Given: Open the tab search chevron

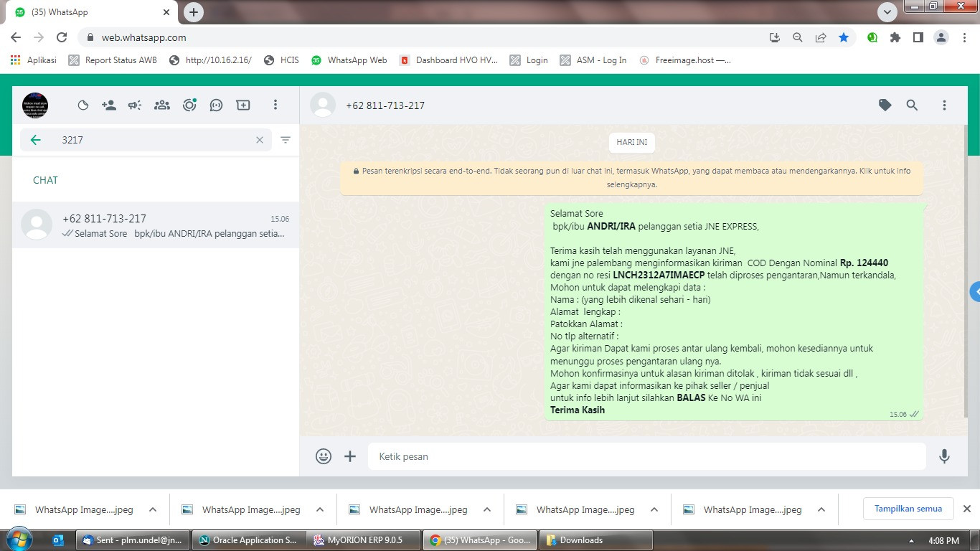Looking at the screenshot, I should click(887, 12).
